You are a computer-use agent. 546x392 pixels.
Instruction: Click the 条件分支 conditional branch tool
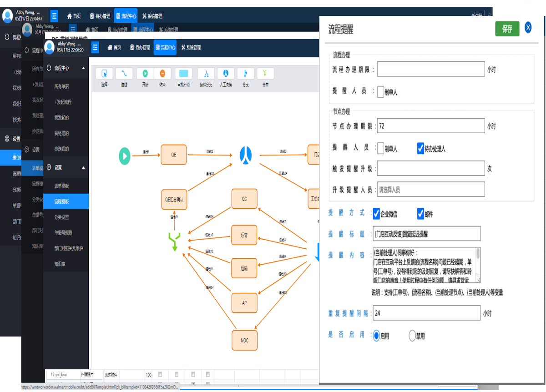click(x=206, y=74)
